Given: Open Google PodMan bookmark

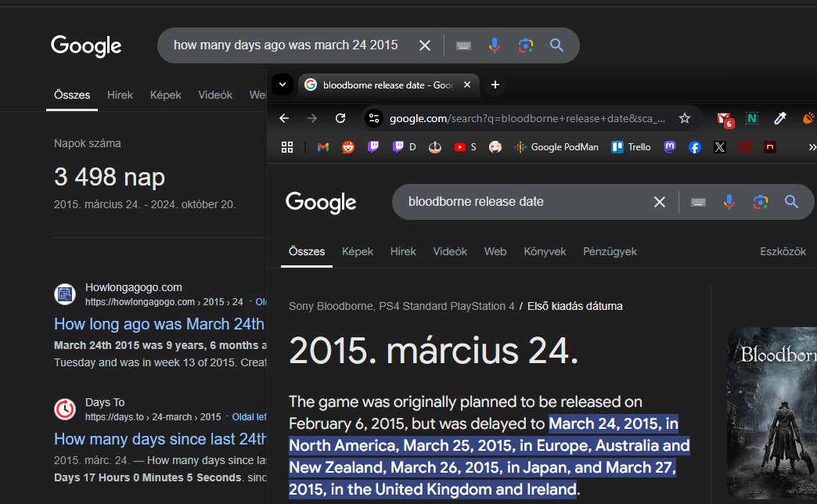Looking at the screenshot, I should (x=556, y=147).
